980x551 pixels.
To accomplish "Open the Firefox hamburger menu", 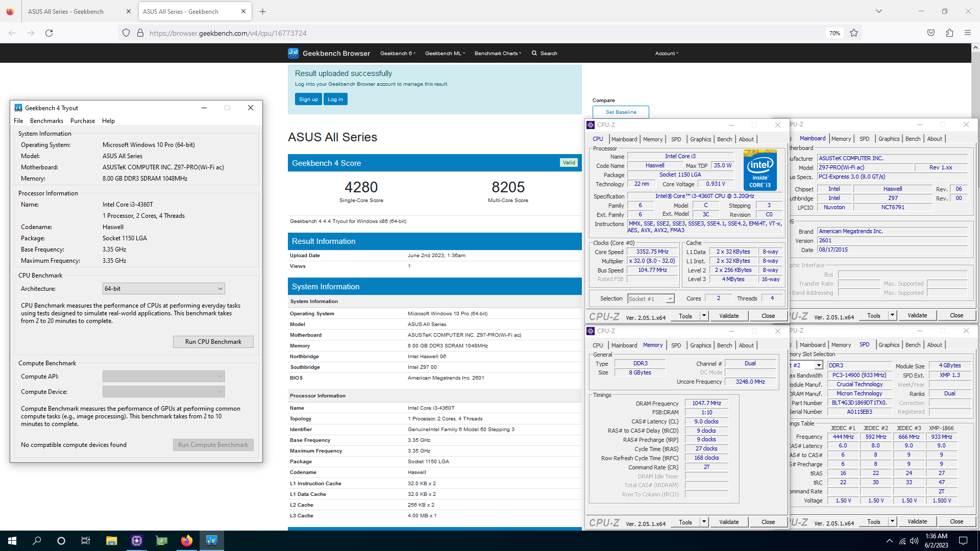I will tap(968, 33).
